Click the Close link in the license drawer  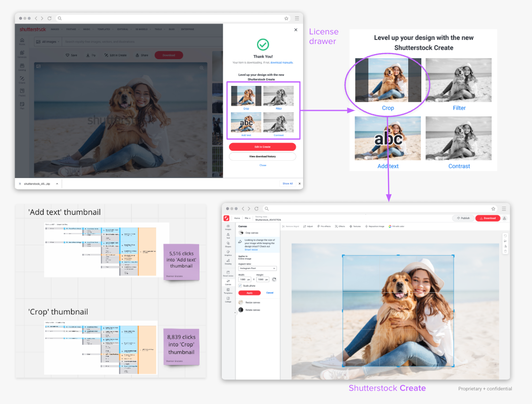pyautogui.click(x=263, y=165)
